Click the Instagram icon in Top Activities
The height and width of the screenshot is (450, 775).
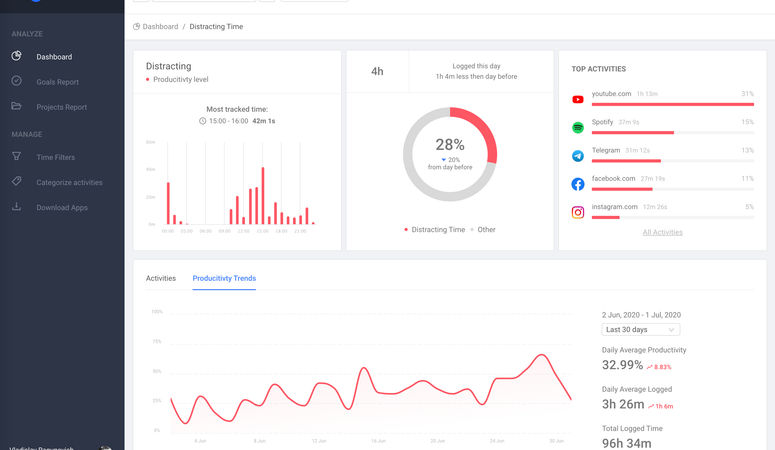tap(578, 212)
